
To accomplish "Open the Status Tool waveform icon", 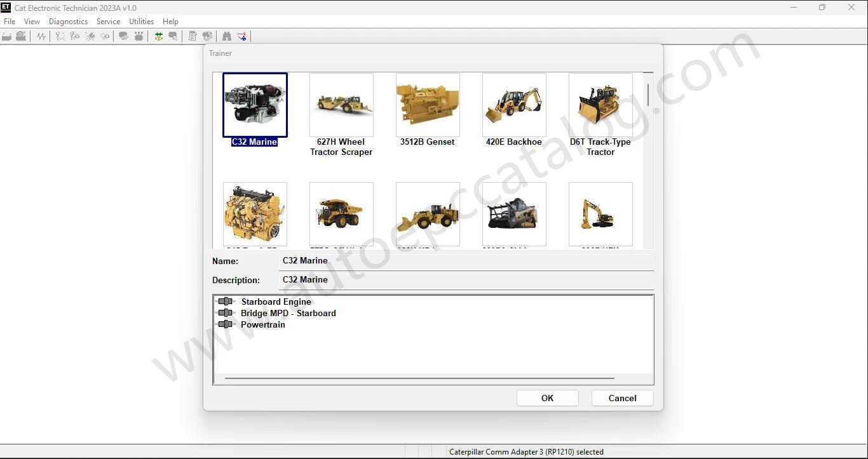I will point(41,36).
